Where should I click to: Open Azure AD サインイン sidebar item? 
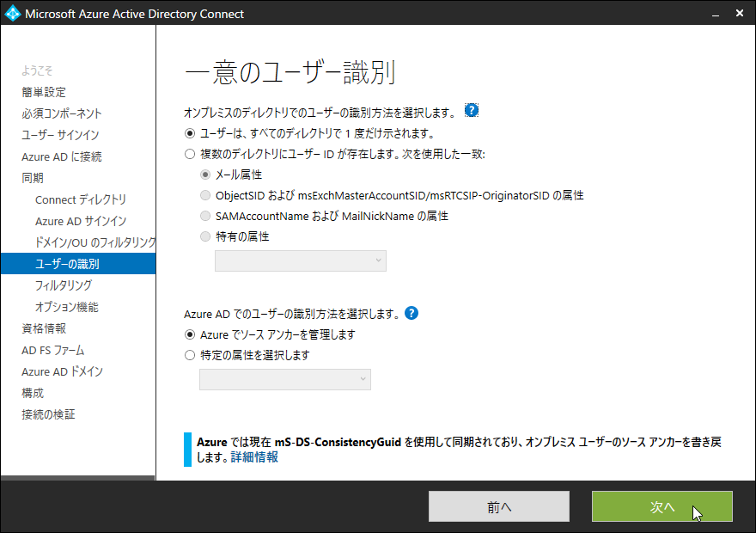click(81, 221)
